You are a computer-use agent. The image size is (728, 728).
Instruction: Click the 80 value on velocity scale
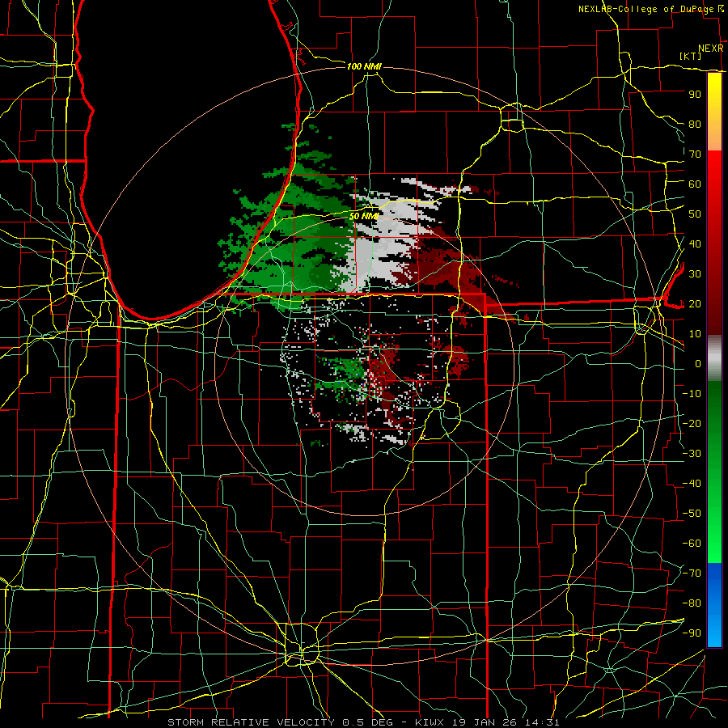pos(695,124)
